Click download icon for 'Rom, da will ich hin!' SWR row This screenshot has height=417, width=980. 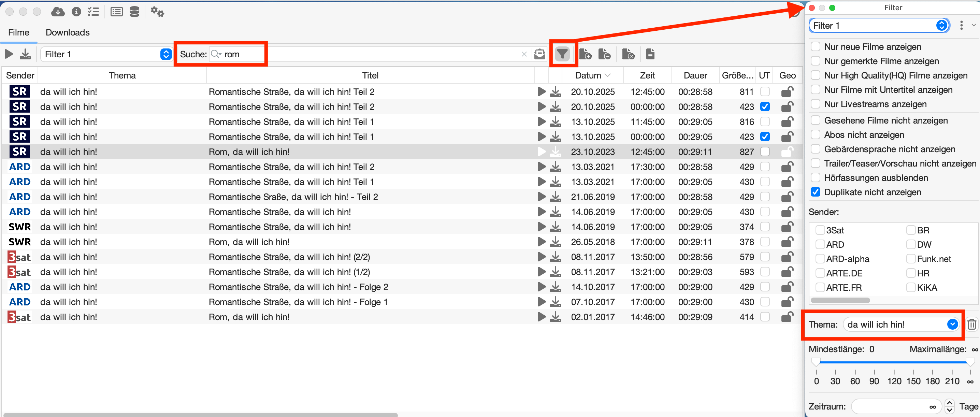click(x=556, y=242)
